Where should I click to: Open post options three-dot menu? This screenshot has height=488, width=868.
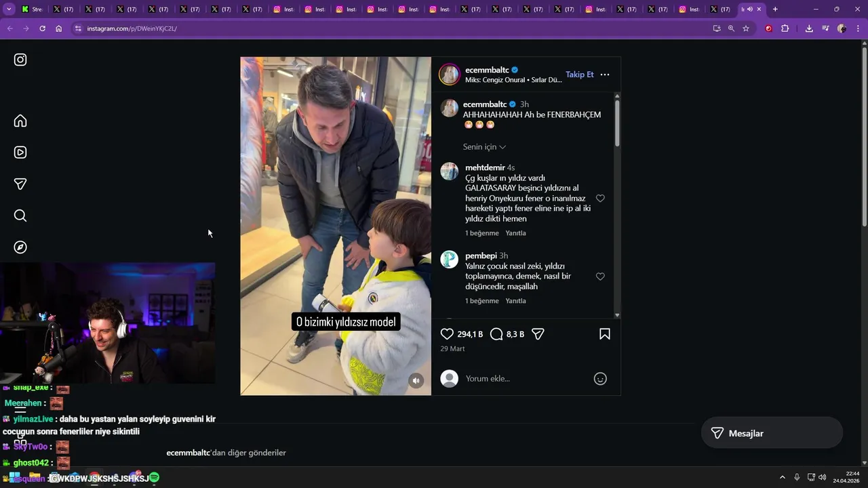(605, 75)
